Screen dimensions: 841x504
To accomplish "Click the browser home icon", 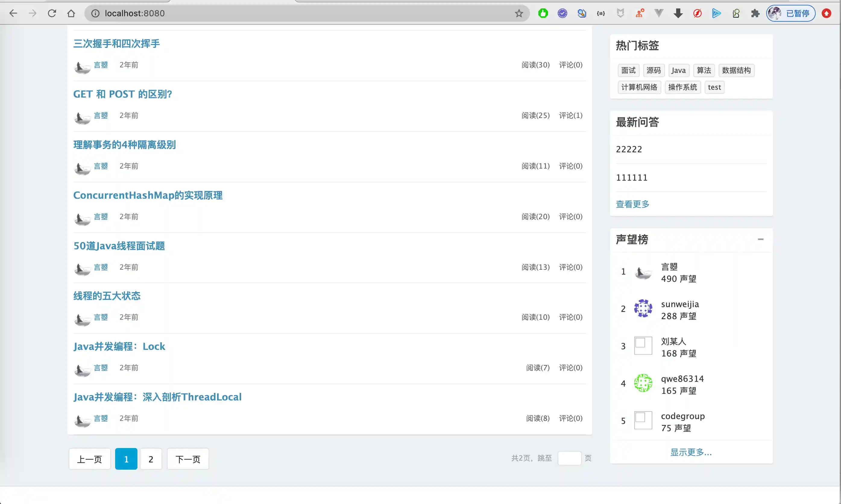I will 71,13.
